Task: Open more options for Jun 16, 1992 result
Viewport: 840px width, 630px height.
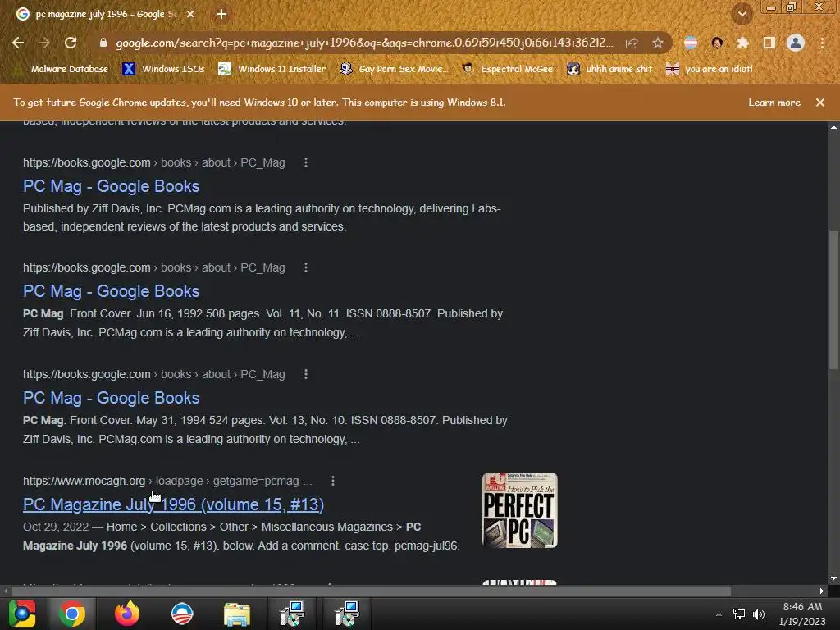Action: pos(306,267)
